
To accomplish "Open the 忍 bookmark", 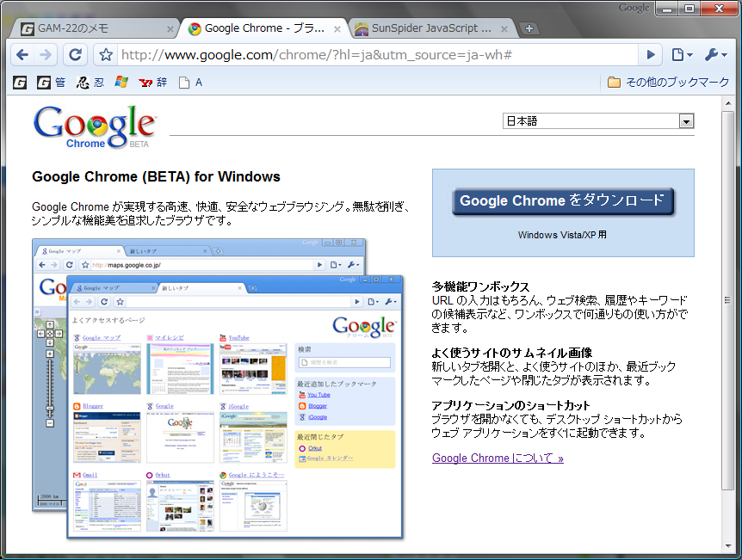I will (x=90, y=83).
